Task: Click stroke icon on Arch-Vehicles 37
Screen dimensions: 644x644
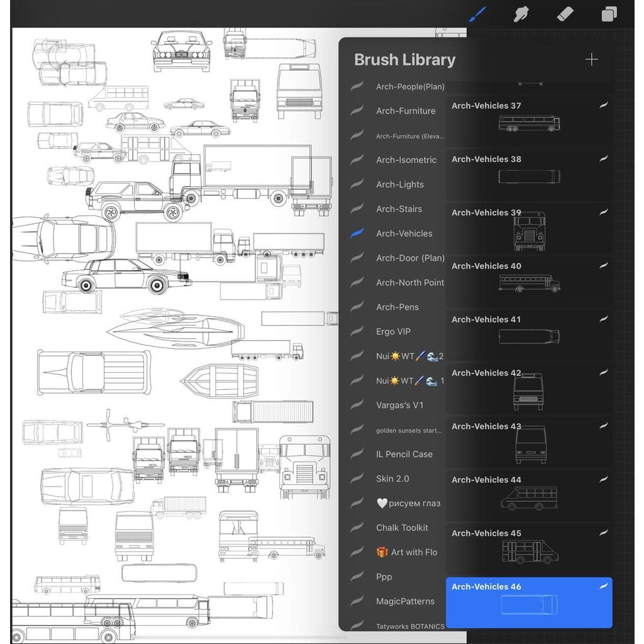Action: (603, 106)
